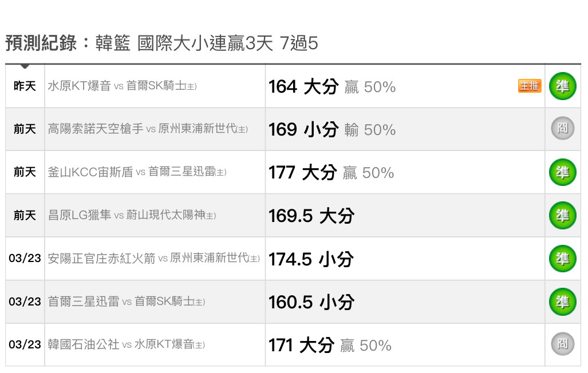The image size is (588, 373).
Task: Click green 準 badge for 首爾三星迅雷 vs SK騎士
Action: [562, 301]
